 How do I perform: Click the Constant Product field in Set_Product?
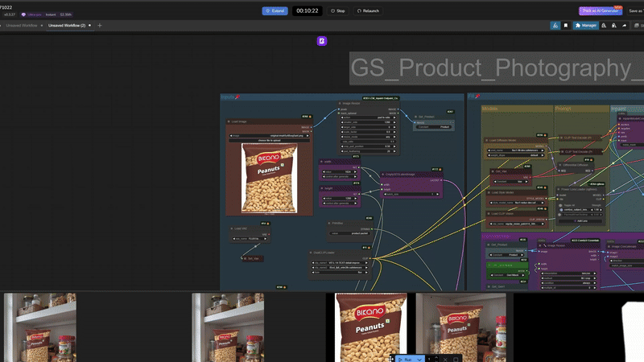click(434, 127)
